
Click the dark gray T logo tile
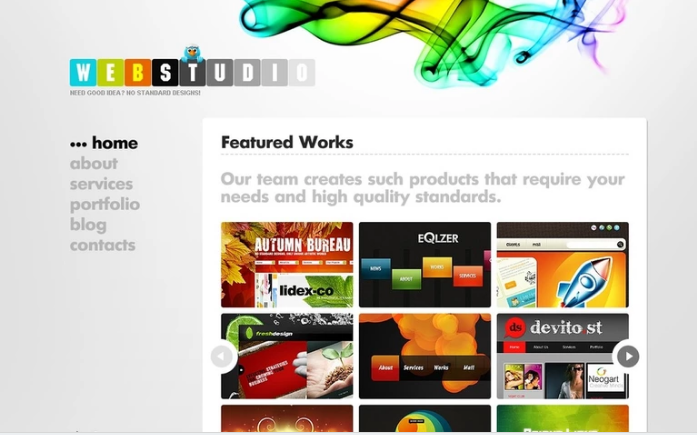click(192, 72)
